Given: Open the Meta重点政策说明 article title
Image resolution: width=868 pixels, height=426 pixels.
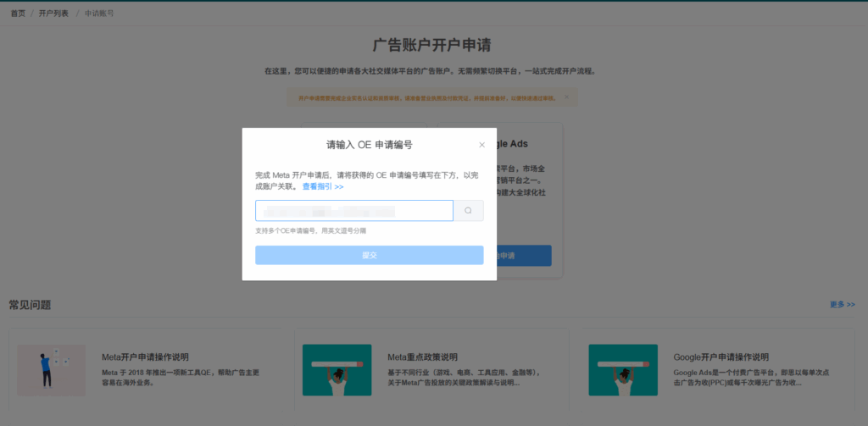Looking at the screenshot, I should pos(422,357).
